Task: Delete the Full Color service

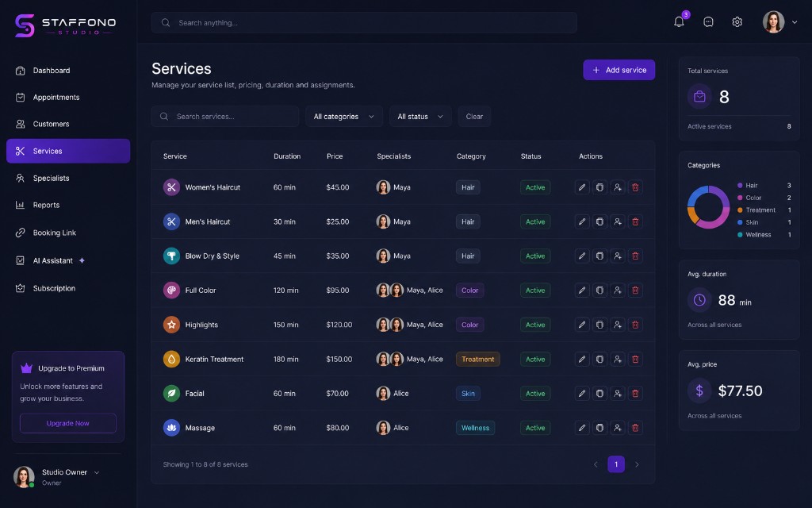Action: coord(635,291)
